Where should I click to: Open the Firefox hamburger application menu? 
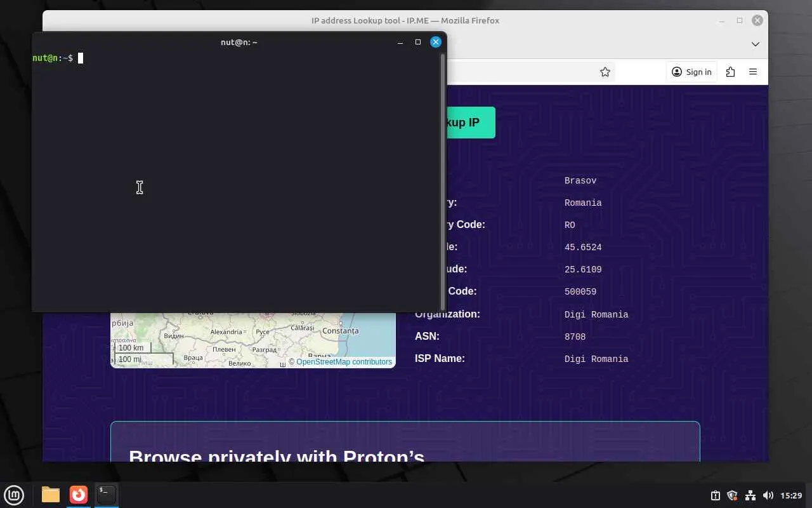pyautogui.click(x=753, y=72)
